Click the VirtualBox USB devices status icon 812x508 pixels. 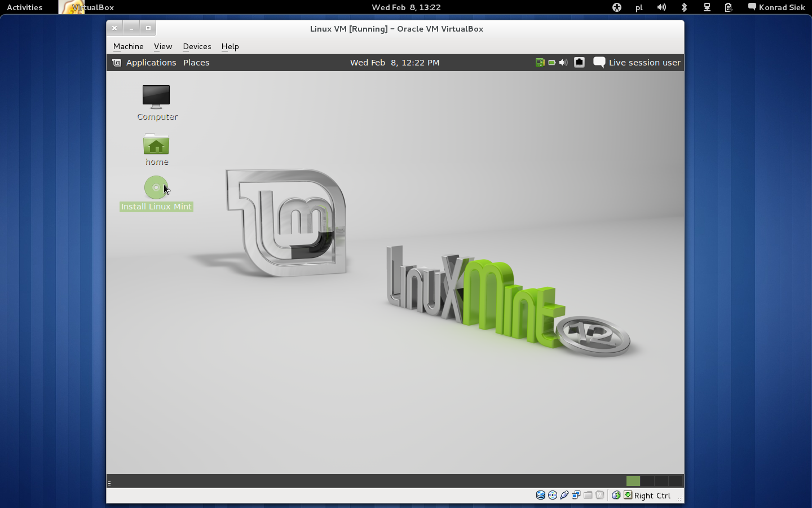pyautogui.click(x=564, y=495)
